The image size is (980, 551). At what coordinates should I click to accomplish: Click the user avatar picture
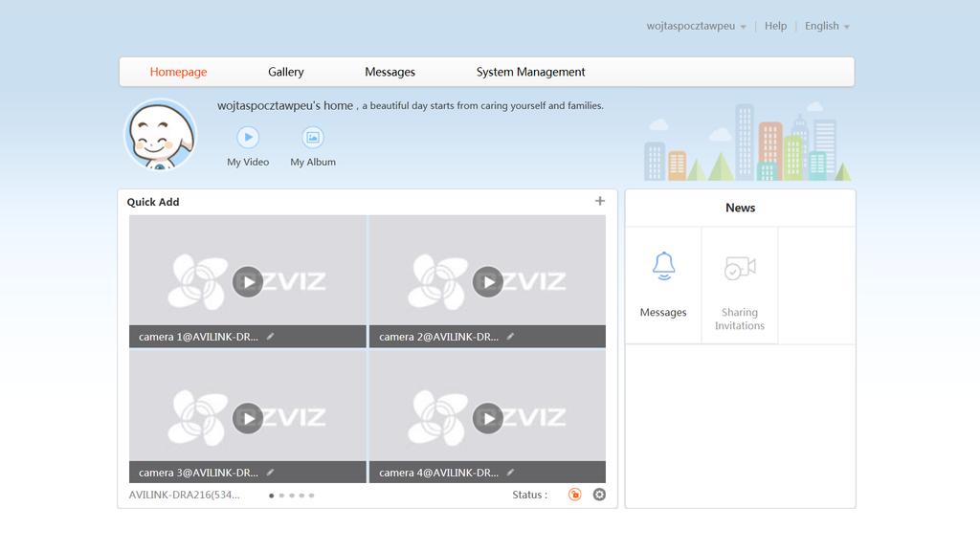(x=161, y=135)
